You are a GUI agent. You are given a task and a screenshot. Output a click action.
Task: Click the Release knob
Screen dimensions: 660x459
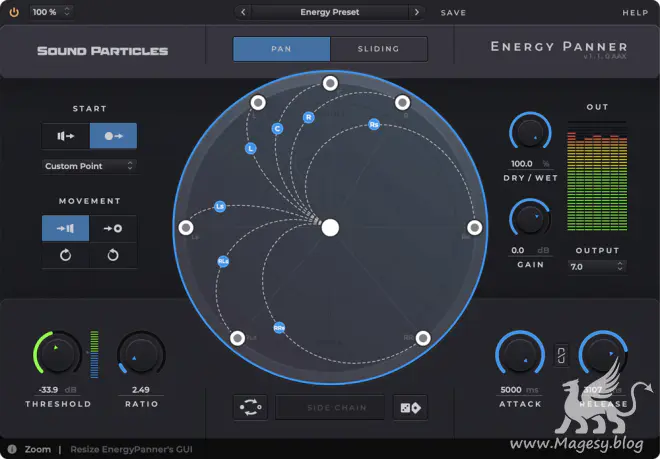[603, 355]
